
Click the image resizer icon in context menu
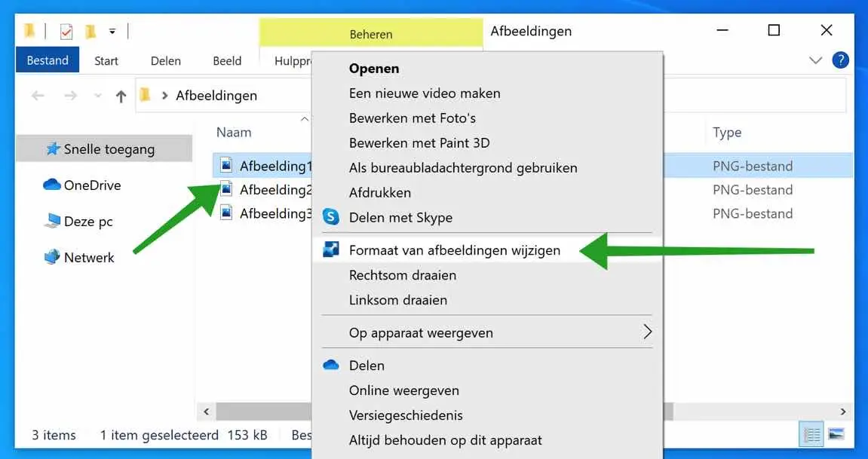pos(331,250)
